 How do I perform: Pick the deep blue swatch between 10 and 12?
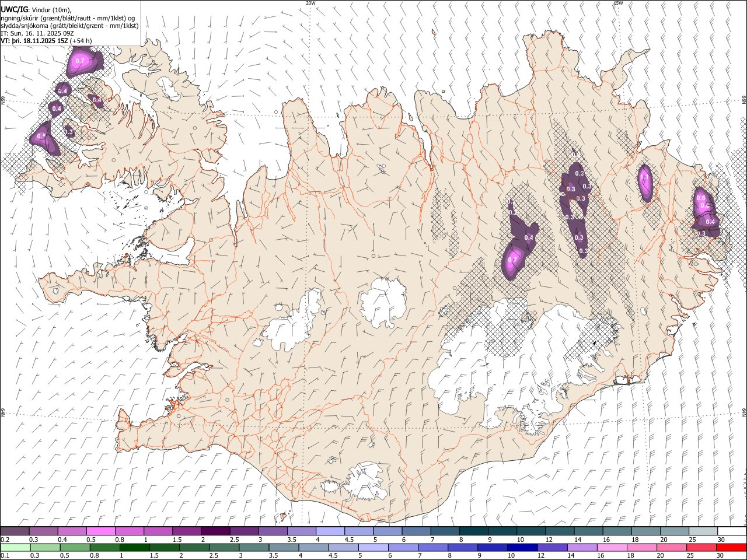tap(522, 548)
